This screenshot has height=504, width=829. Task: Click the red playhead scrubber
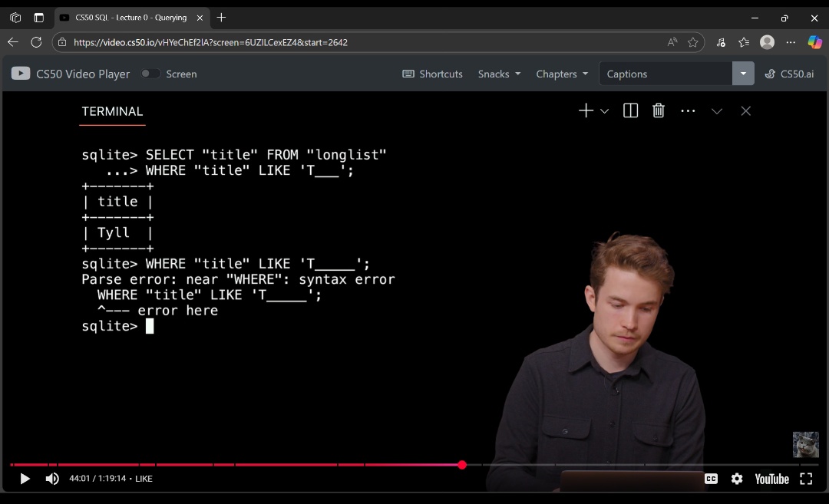click(x=462, y=465)
